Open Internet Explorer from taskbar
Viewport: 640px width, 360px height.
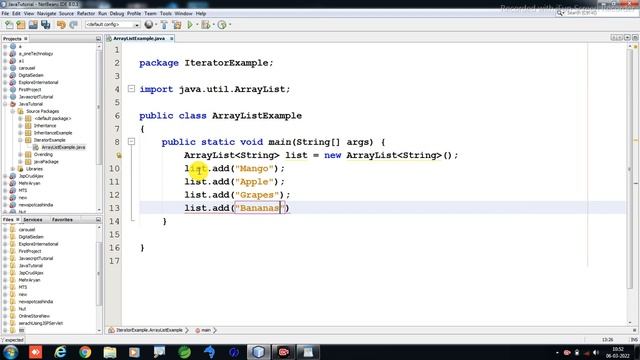[60, 352]
